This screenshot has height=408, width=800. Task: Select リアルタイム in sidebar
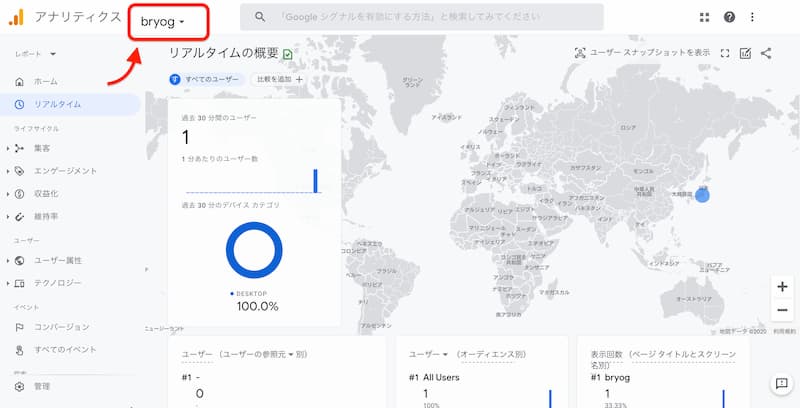(70, 105)
